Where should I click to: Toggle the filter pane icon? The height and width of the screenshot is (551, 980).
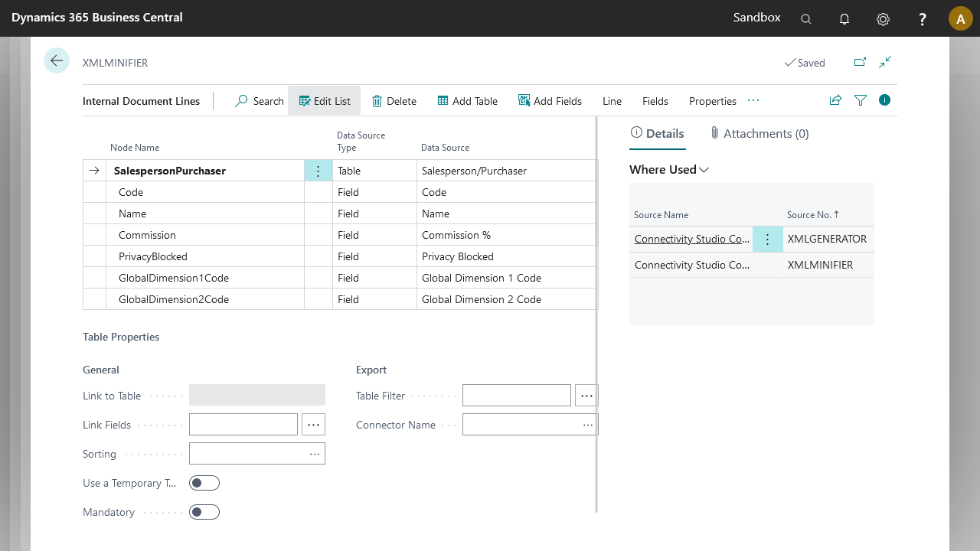click(x=861, y=100)
